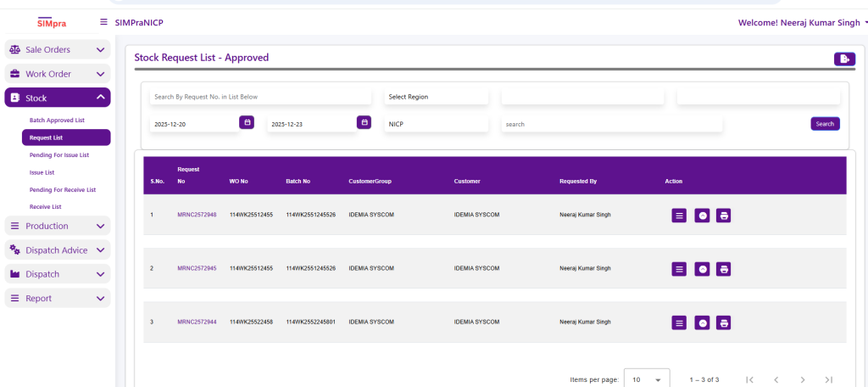Expand the Sale Orders menu
The image size is (868, 387).
coord(57,50)
